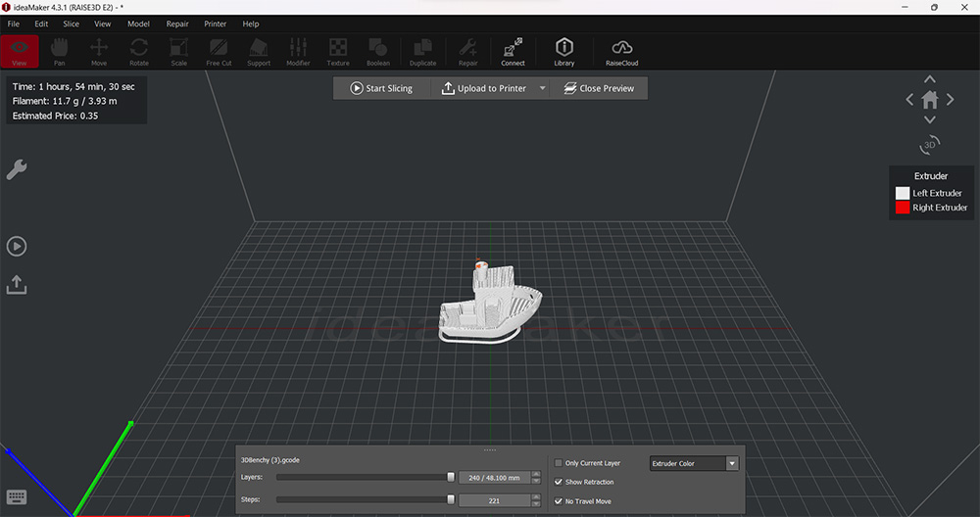Enable Only Current Layer checkbox
980x517 pixels.
[559, 463]
